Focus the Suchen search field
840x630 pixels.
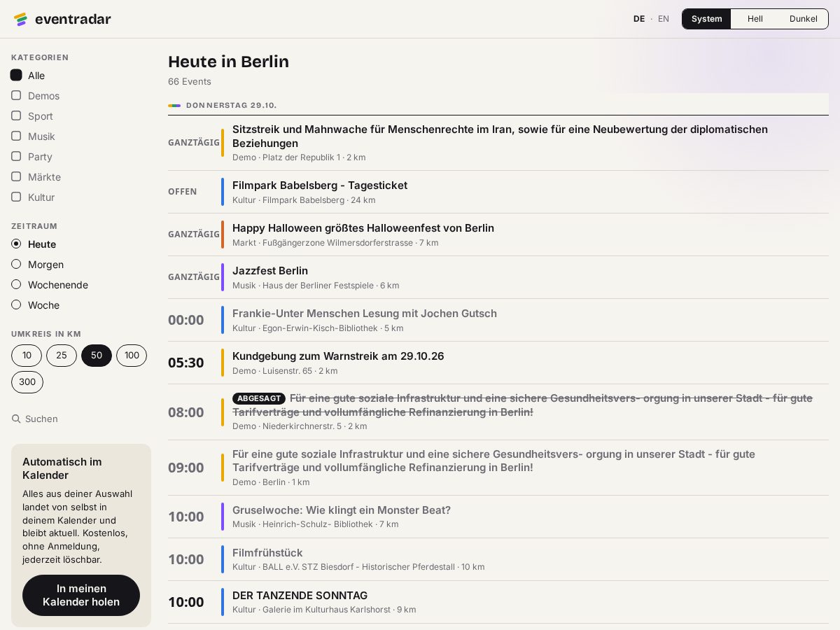(81, 419)
